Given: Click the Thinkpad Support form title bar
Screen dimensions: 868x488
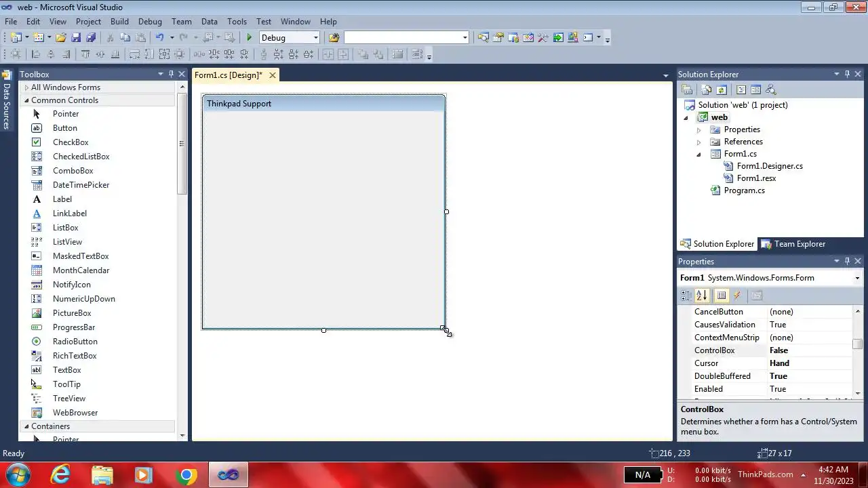Looking at the screenshot, I should point(323,104).
